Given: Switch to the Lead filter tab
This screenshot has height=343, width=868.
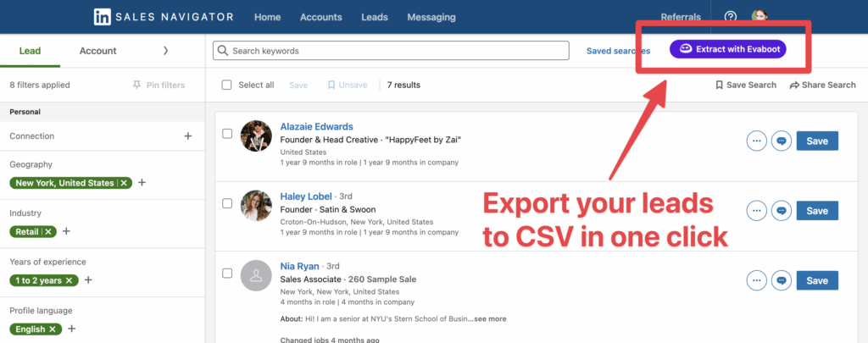Looking at the screenshot, I should [30, 51].
